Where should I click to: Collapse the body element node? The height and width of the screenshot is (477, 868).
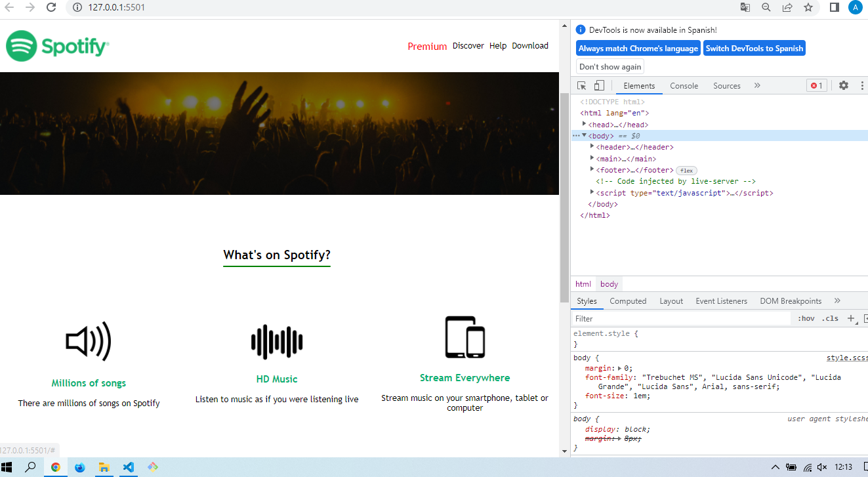(584, 135)
